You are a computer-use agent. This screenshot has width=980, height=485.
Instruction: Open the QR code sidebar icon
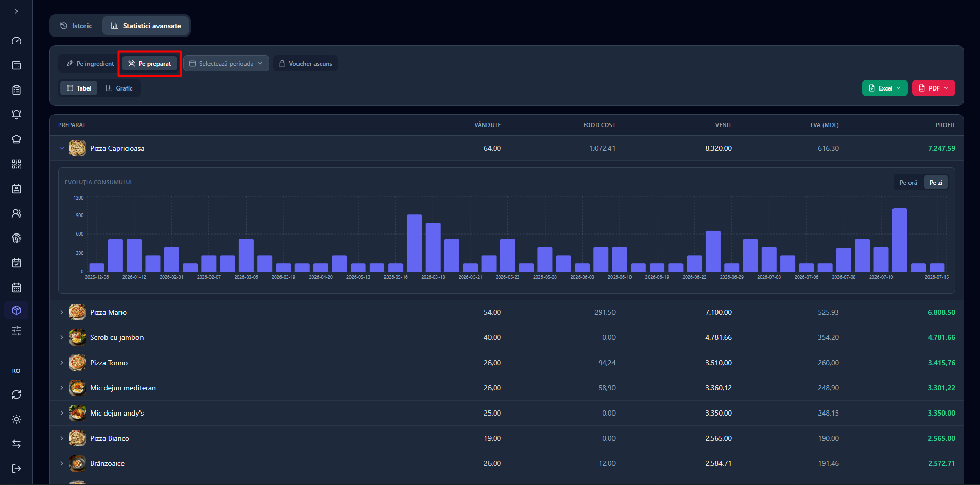pyautogui.click(x=16, y=164)
